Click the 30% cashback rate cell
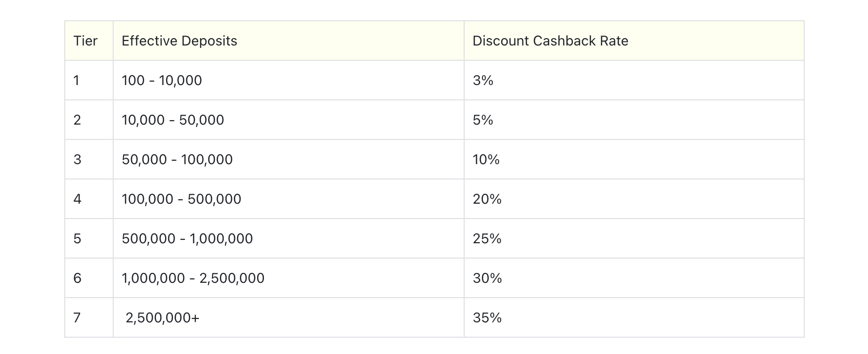 tap(634, 278)
